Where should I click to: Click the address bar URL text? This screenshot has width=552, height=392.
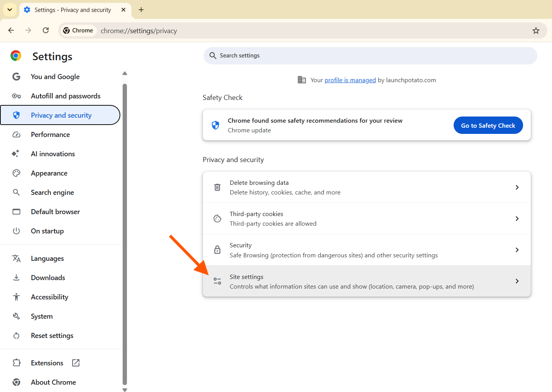coord(139,31)
